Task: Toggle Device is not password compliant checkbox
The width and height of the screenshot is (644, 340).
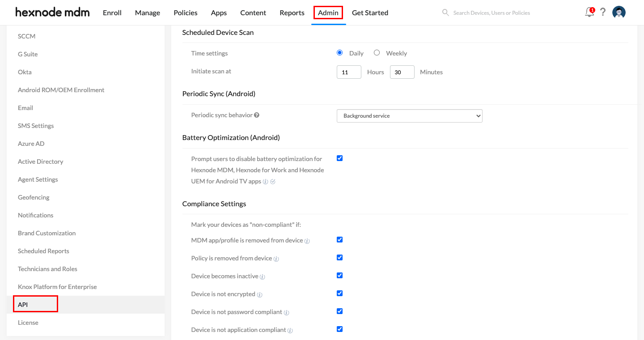Action: [x=339, y=311]
